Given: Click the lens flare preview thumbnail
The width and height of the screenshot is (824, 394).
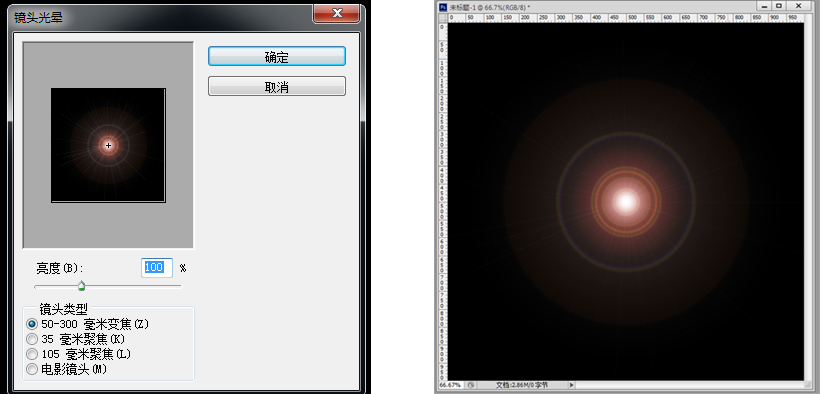Looking at the screenshot, I should coord(108,145).
